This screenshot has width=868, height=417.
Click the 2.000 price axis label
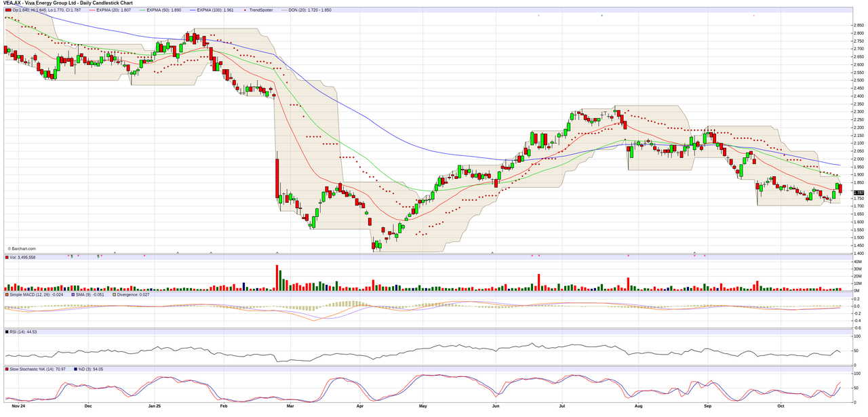point(859,159)
